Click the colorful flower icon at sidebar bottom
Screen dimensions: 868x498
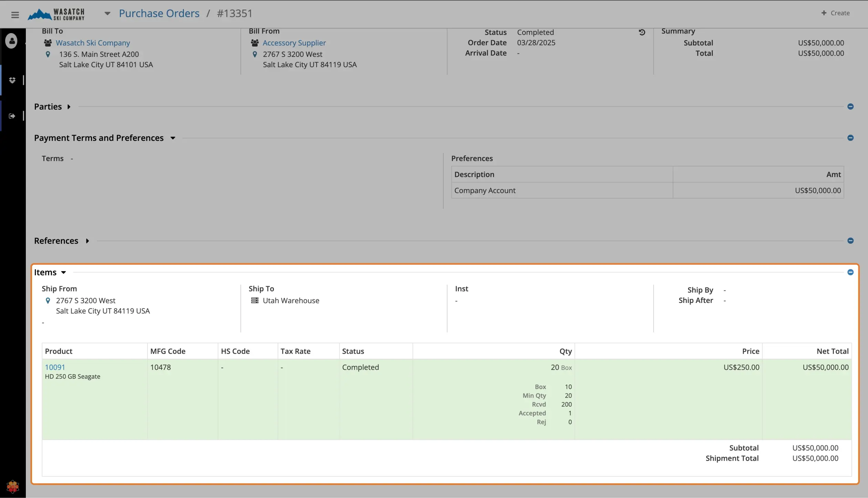(x=13, y=486)
